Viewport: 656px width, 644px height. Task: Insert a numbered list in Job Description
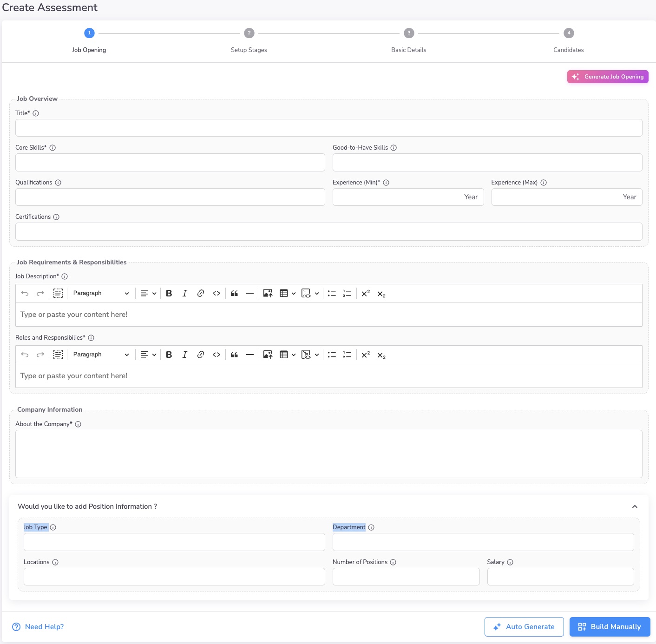[347, 293]
